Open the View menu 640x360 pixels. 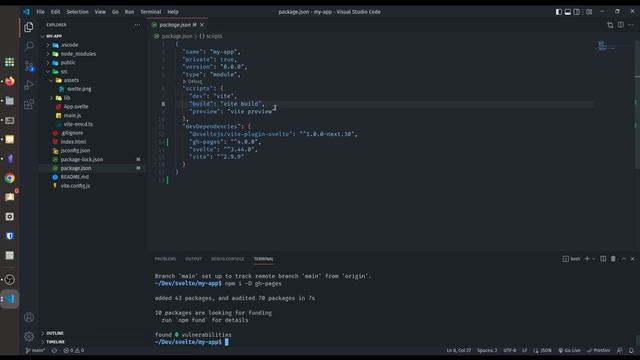[100, 12]
